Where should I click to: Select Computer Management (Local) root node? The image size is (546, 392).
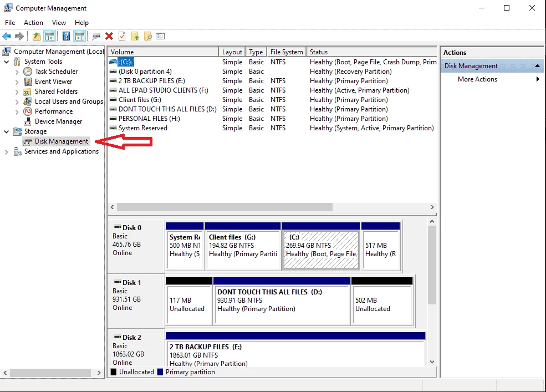(59, 52)
